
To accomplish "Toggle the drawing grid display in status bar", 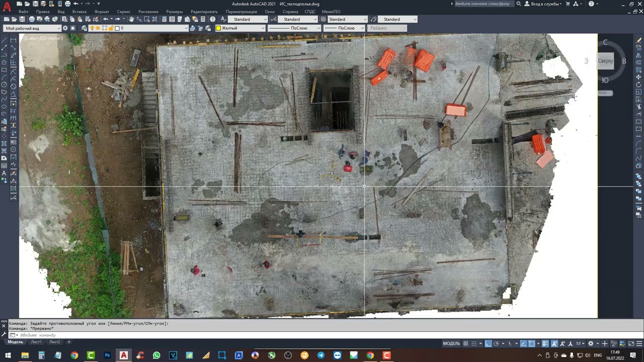I will point(466,343).
